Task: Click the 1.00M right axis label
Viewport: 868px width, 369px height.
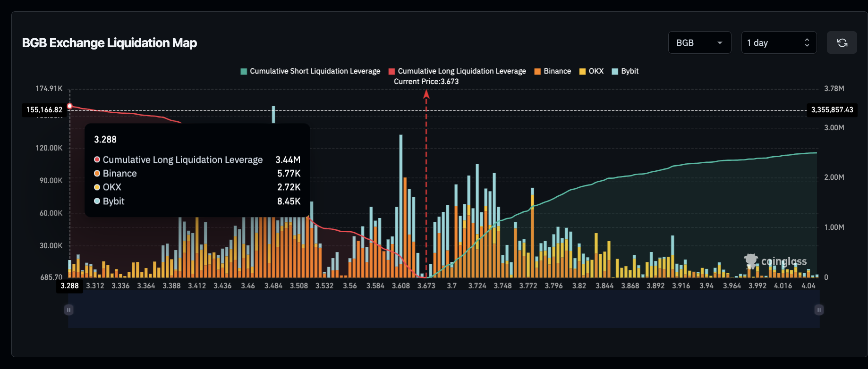Action: (x=834, y=227)
